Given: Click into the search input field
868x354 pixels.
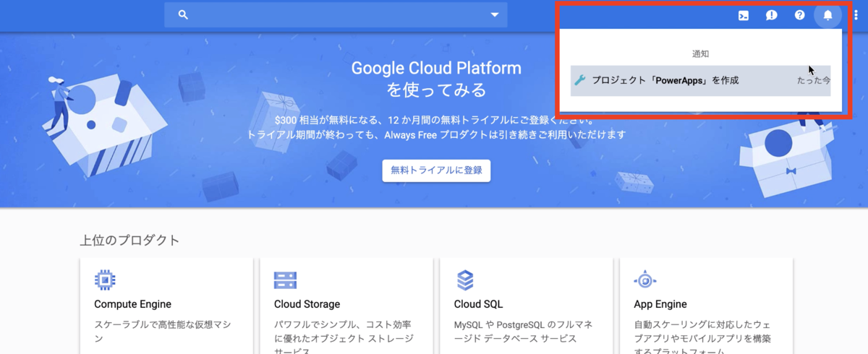Looking at the screenshot, I should coord(336,14).
